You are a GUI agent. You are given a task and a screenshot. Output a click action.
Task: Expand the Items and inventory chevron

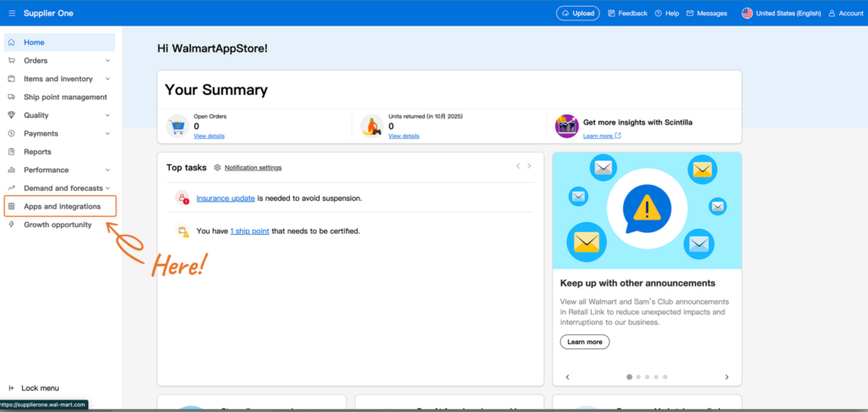click(x=108, y=79)
